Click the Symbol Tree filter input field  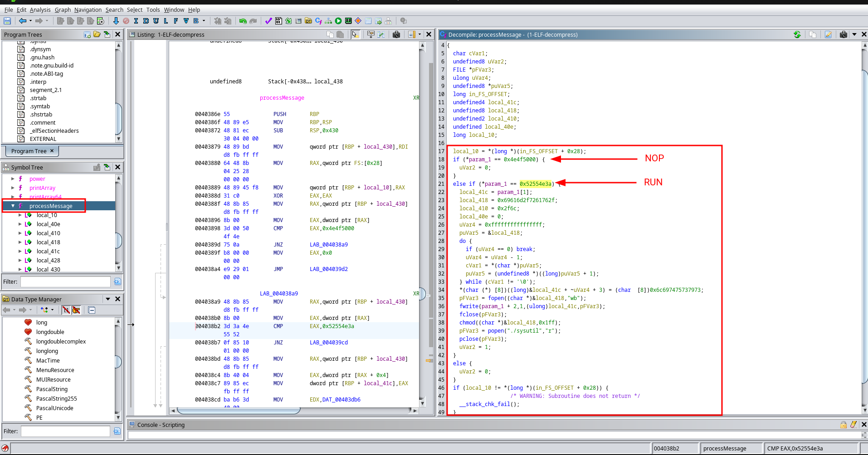click(65, 281)
